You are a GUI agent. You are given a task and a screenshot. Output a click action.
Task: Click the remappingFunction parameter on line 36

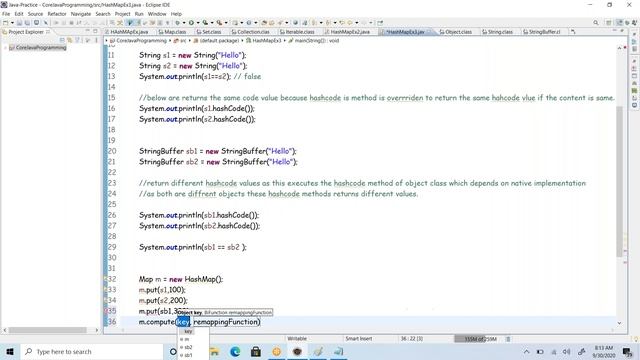click(226, 322)
